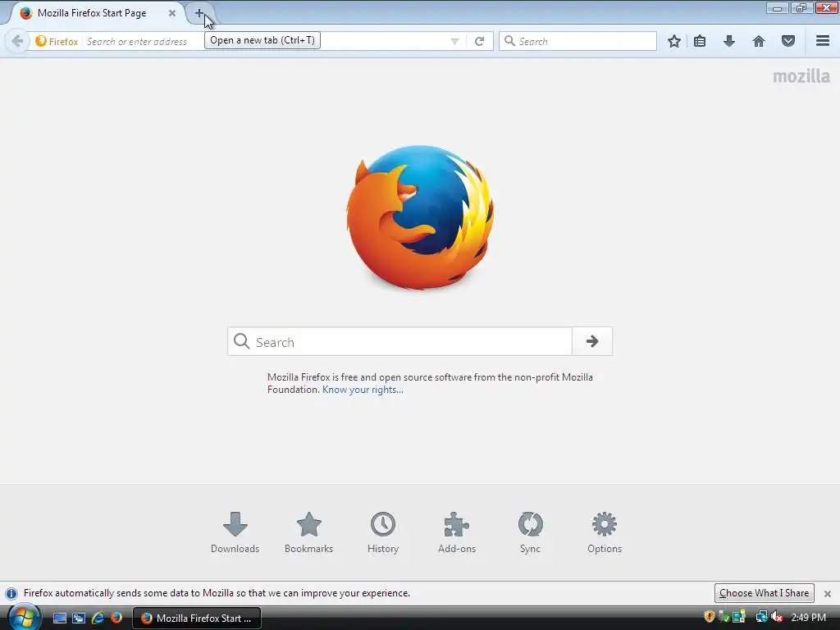Expand the address bar history dropdown
Viewport: 840px width, 630px height.
454,41
